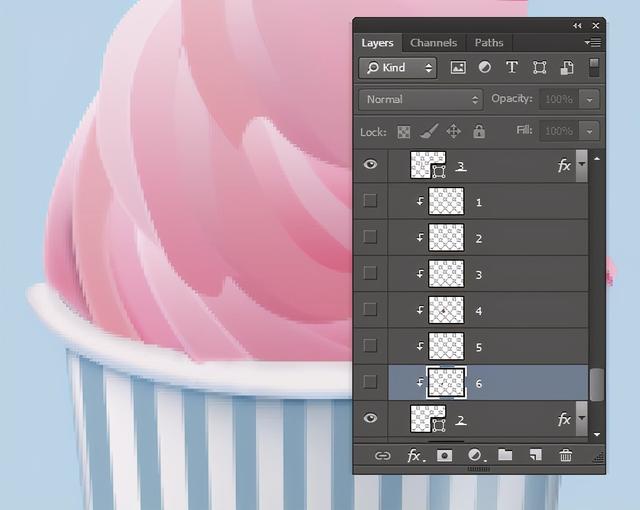640x510 pixels.
Task: Click the layers list scrollbar thumb
Action: coord(597,385)
